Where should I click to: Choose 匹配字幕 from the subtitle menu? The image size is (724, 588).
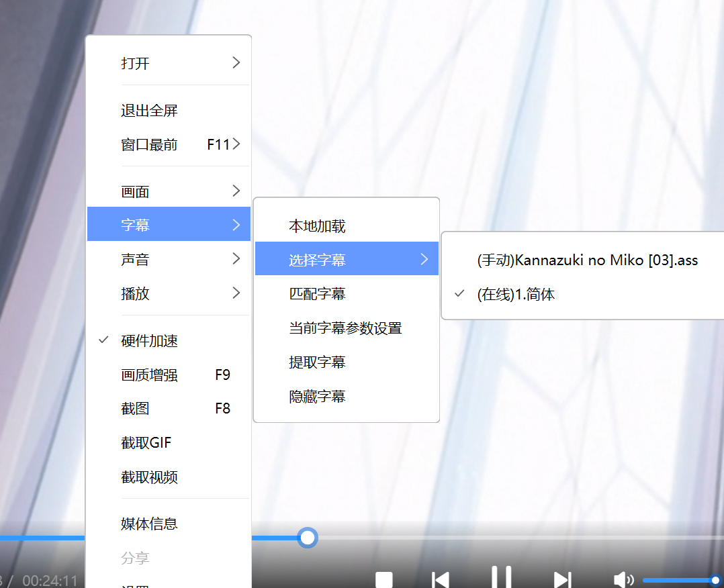click(317, 293)
